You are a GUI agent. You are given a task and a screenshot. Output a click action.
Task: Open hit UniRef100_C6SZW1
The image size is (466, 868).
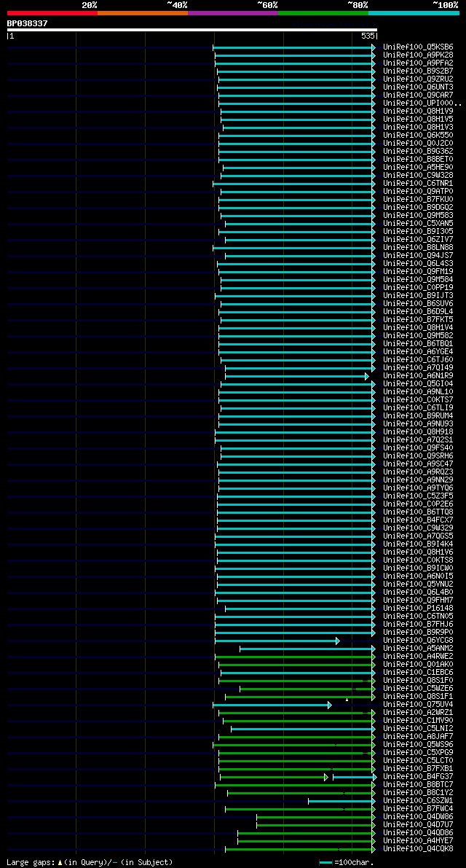418,801
